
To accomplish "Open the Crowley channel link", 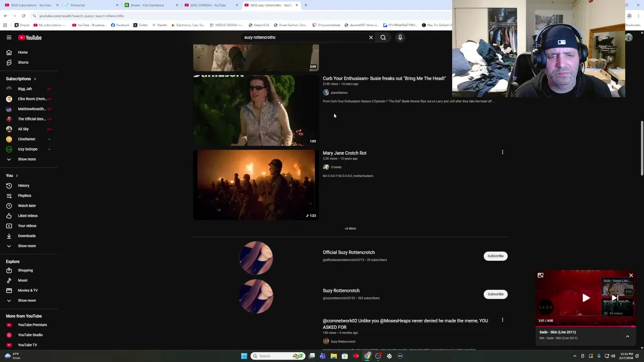I will tap(336, 167).
